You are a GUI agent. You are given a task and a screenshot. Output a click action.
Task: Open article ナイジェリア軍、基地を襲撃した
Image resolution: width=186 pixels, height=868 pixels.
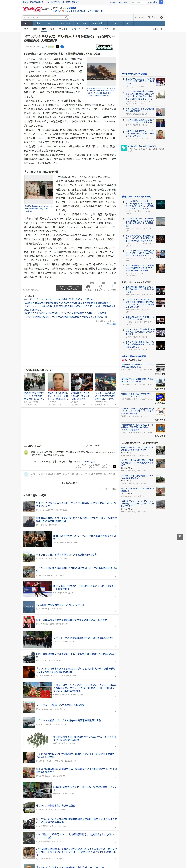[x=66, y=555]
